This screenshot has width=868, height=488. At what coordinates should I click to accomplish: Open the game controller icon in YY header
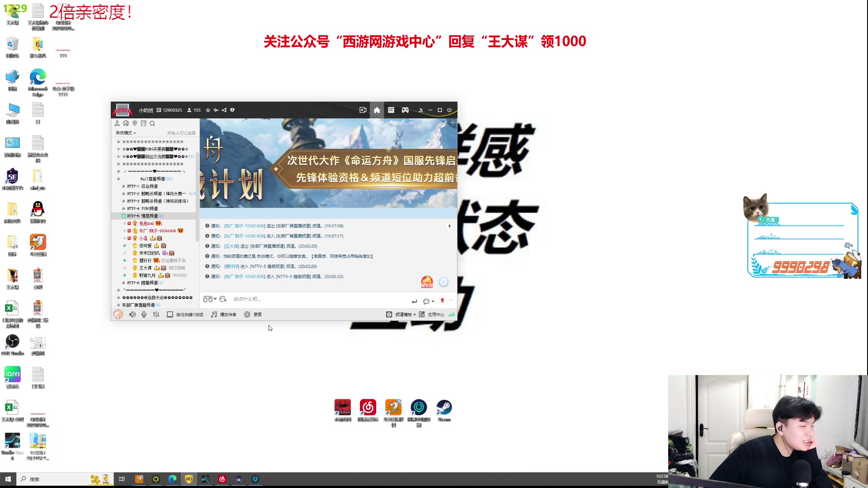point(406,110)
